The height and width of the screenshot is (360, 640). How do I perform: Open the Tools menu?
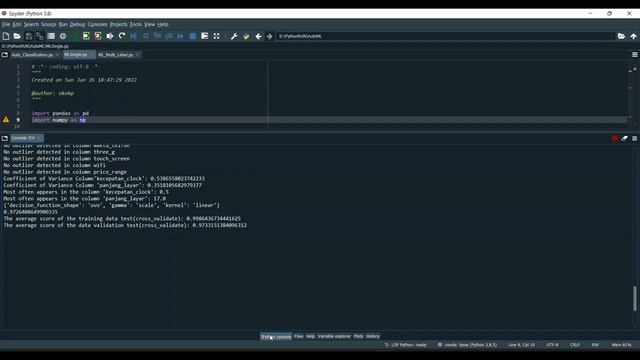(x=136, y=24)
